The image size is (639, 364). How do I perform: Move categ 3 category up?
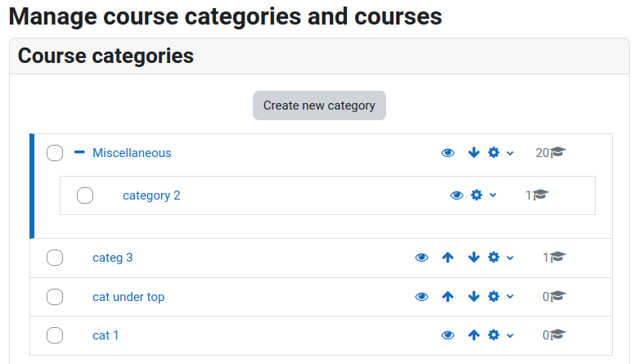(x=448, y=258)
